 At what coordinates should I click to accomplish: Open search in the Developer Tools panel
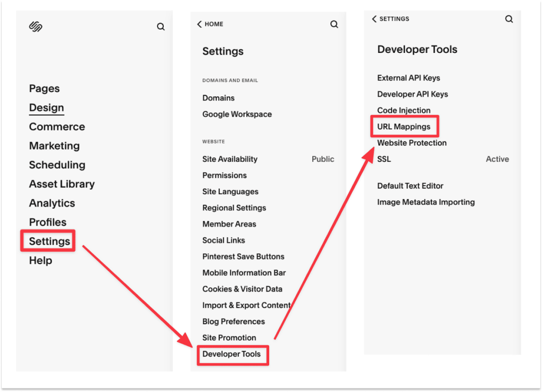[x=509, y=19]
